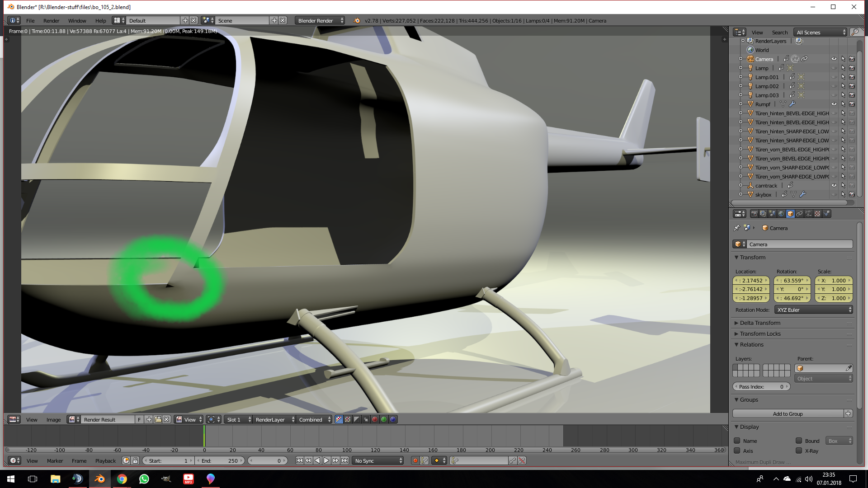Open the World properties globe tab
The width and height of the screenshot is (868, 488).
coord(781,214)
